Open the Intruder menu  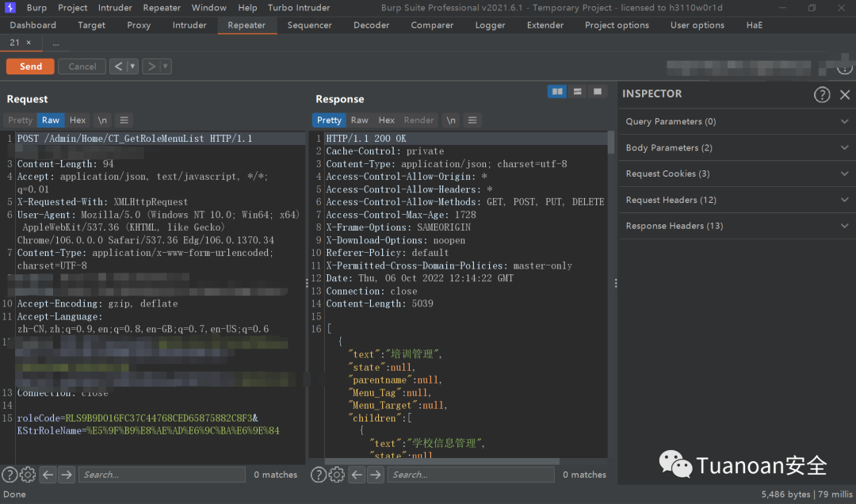click(x=115, y=8)
